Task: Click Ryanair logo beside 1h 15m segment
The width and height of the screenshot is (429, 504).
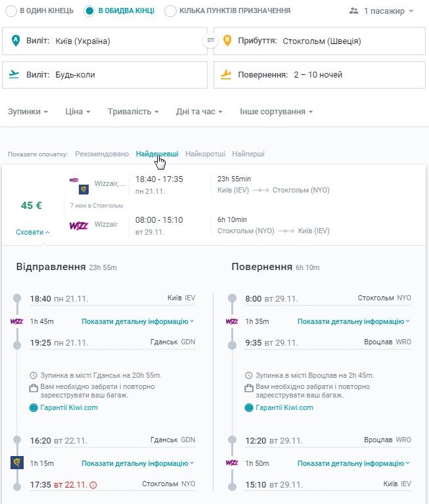Action: 17,463
